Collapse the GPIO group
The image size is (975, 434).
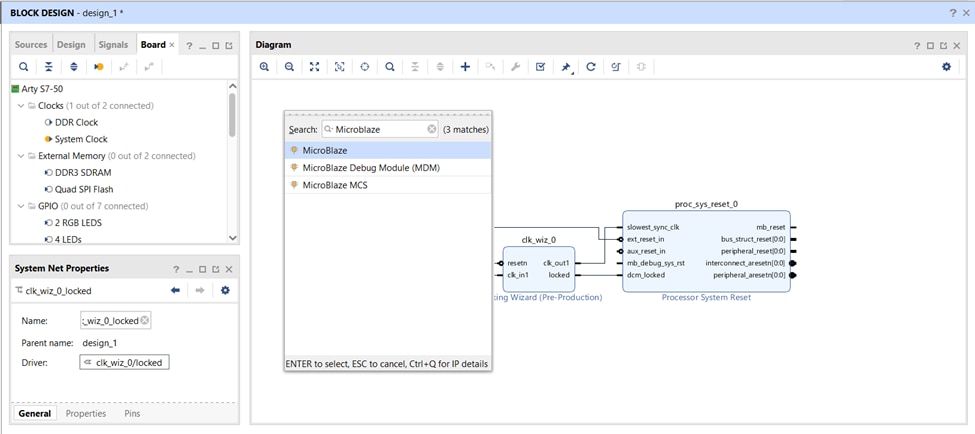click(20, 206)
